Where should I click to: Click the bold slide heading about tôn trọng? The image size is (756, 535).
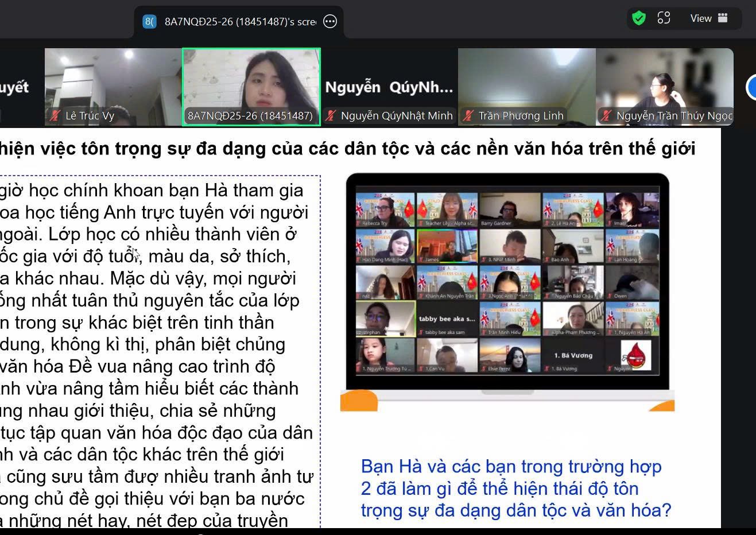(x=347, y=149)
